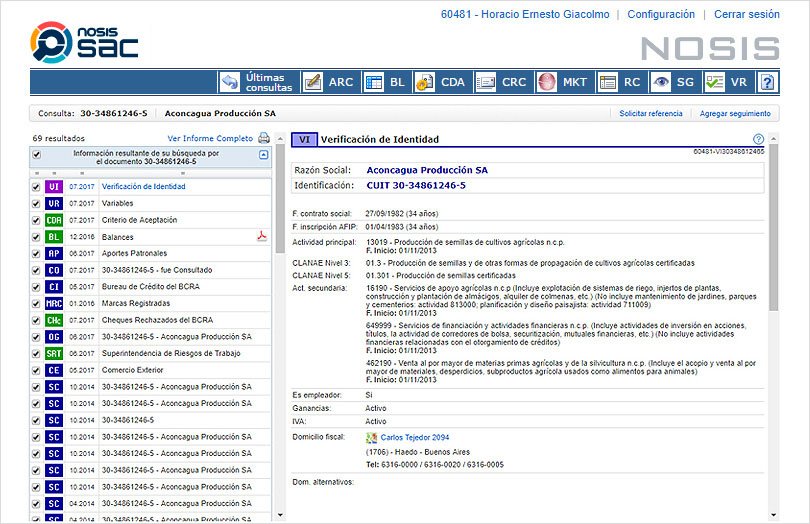Open the MKT marketing icon
This screenshot has width=810, height=524.
[x=547, y=82]
